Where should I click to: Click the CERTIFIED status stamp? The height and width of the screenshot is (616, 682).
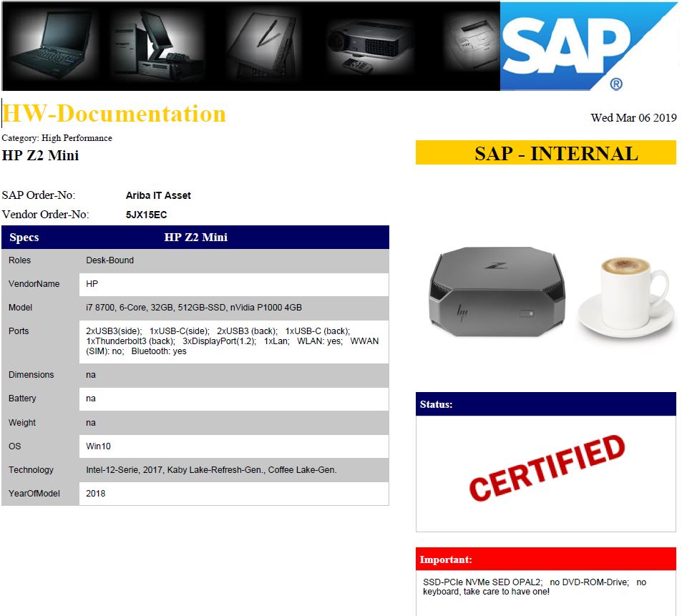coord(547,468)
